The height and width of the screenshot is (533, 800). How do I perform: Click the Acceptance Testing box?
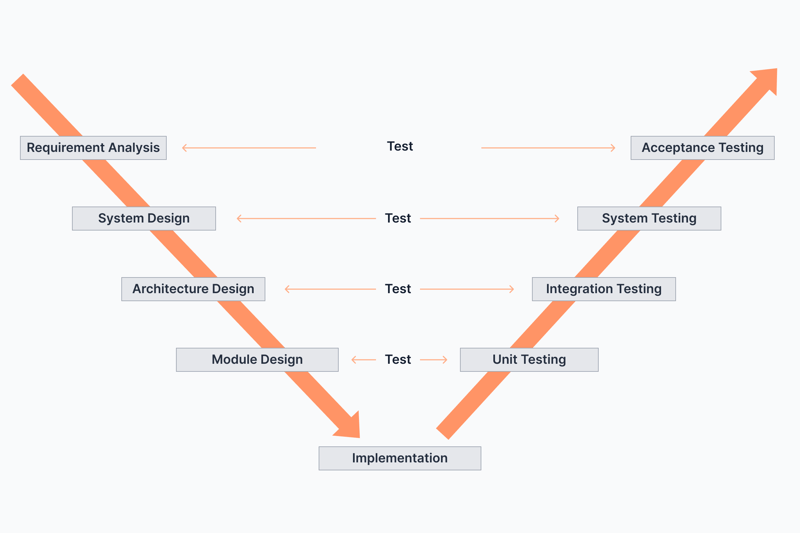[703, 148]
